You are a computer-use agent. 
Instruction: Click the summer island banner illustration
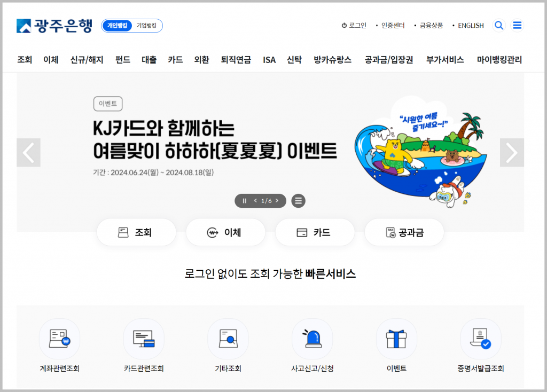click(x=421, y=153)
